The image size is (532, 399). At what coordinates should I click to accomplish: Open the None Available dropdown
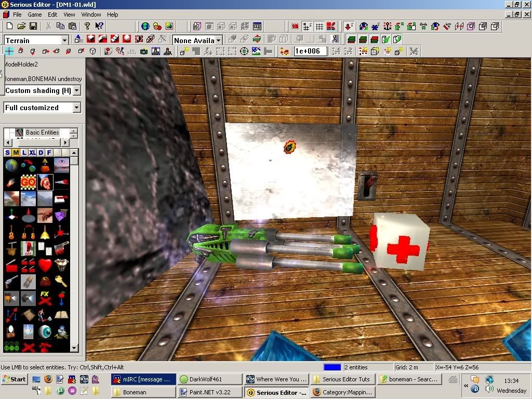[219, 41]
